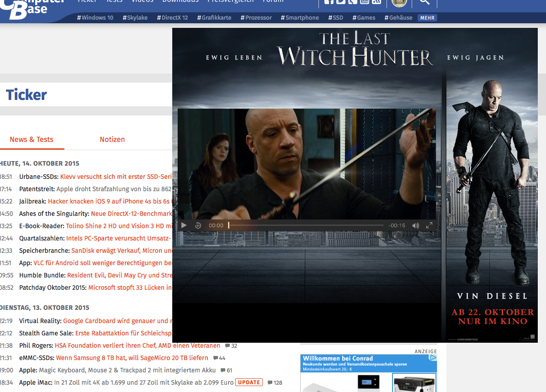
Task: Select the #Games tag
Action: 364,18
